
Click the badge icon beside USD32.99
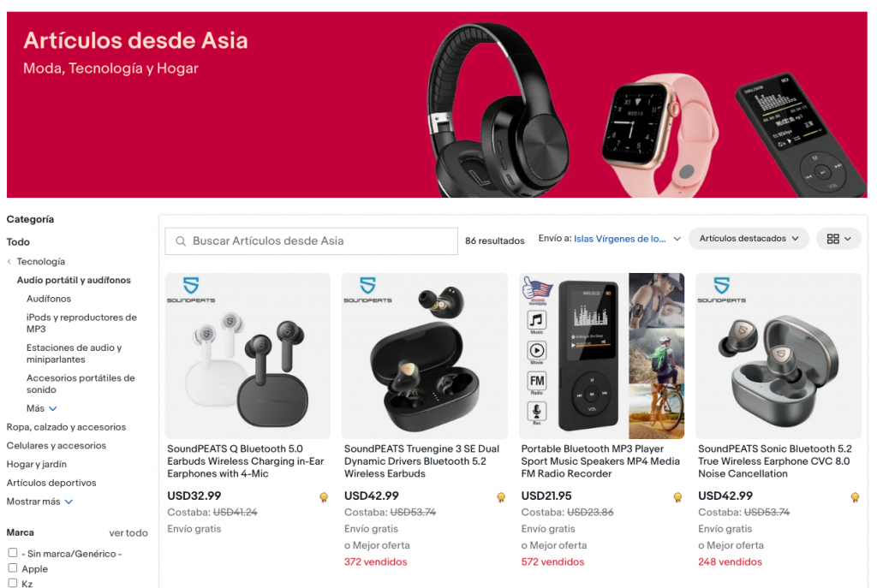click(x=324, y=497)
